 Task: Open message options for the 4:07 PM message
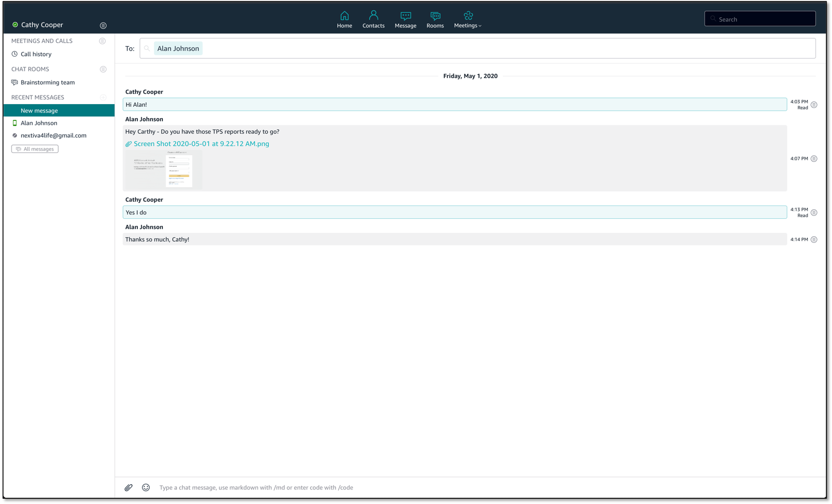814,159
